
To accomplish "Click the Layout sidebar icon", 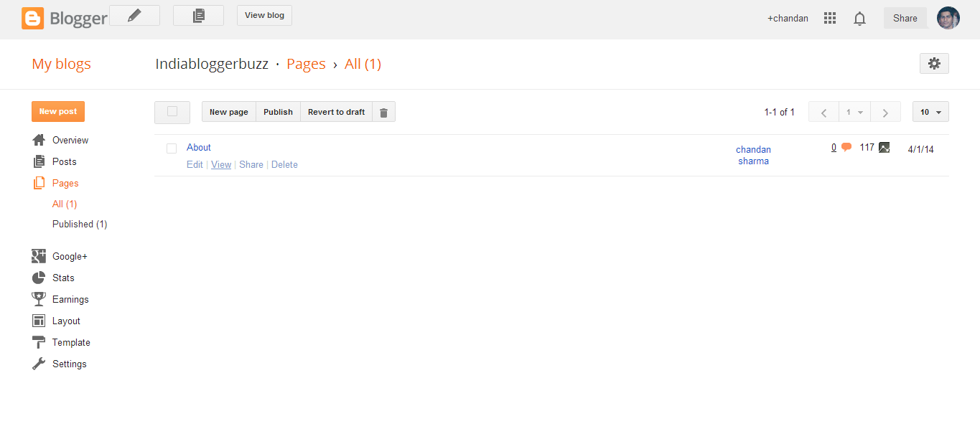I will click(x=39, y=321).
